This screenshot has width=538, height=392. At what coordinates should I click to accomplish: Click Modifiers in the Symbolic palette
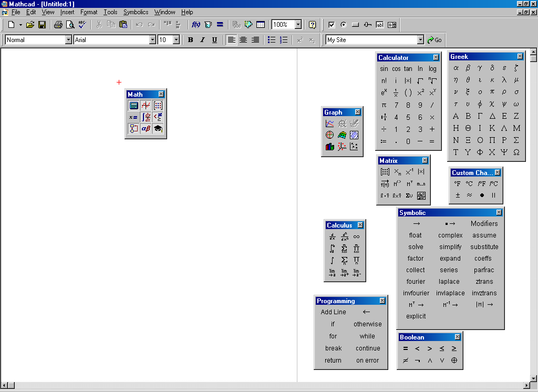pos(484,223)
